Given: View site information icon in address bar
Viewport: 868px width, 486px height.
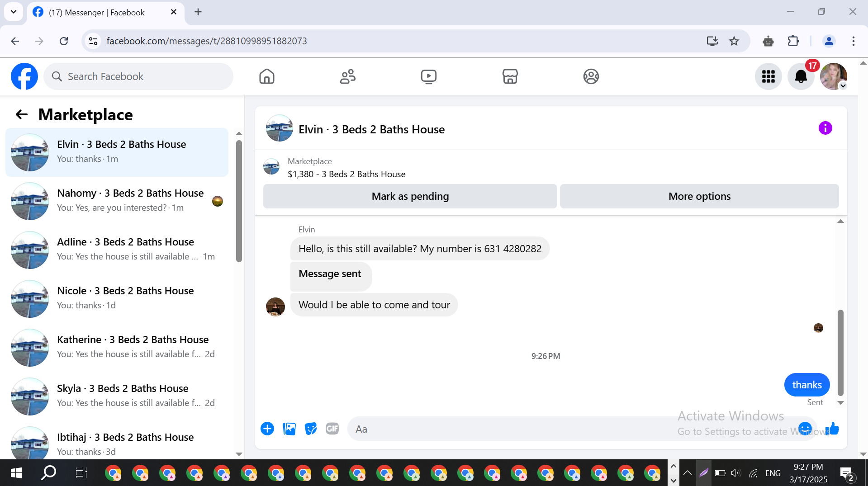Looking at the screenshot, I should click(x=93, y=41).
